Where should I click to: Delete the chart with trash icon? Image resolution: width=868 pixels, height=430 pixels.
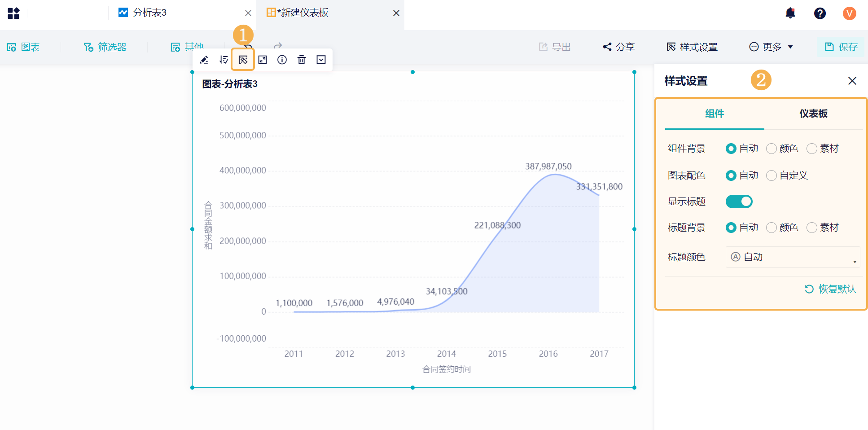pos(302,60)
